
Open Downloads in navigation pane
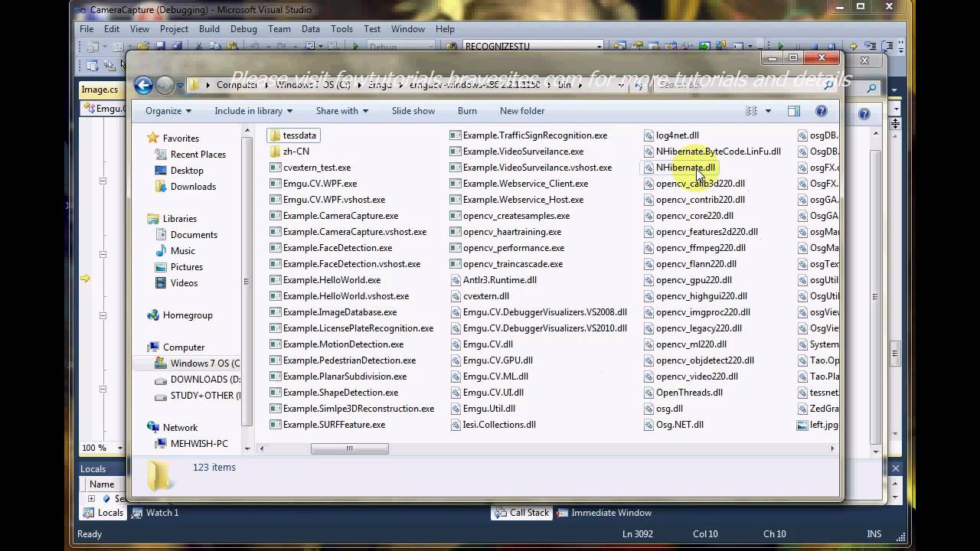tap(185, 187)
